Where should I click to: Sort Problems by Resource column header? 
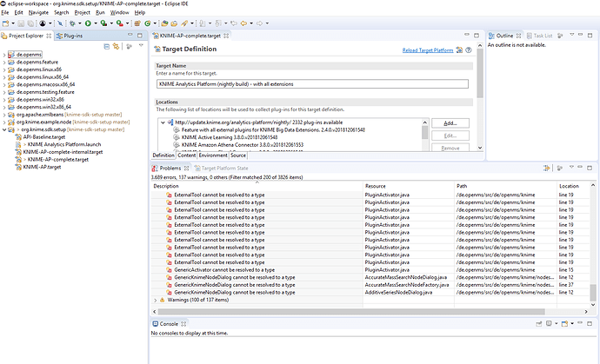(409, 186)
